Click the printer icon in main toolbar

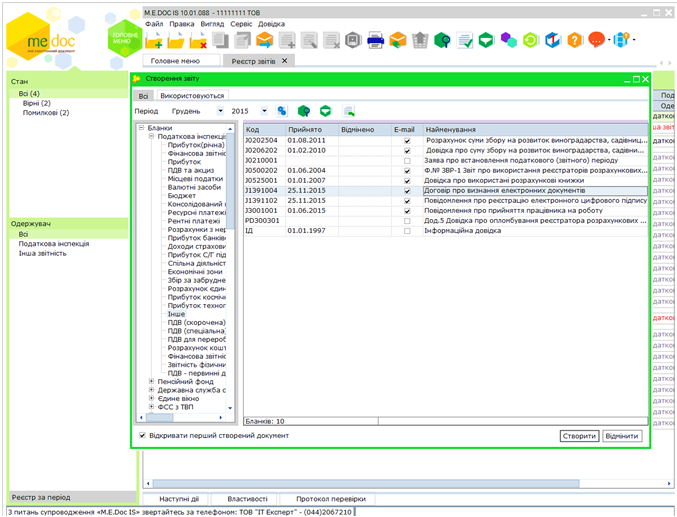click(x=374, y=40)
